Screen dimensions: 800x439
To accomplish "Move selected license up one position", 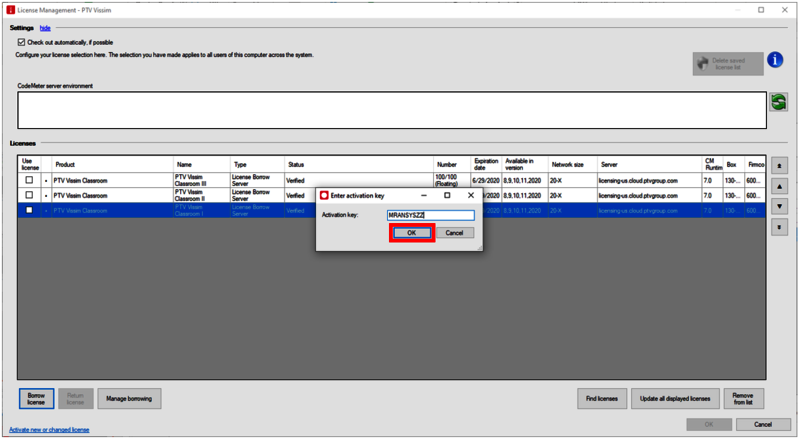I will tap(780, 186).
